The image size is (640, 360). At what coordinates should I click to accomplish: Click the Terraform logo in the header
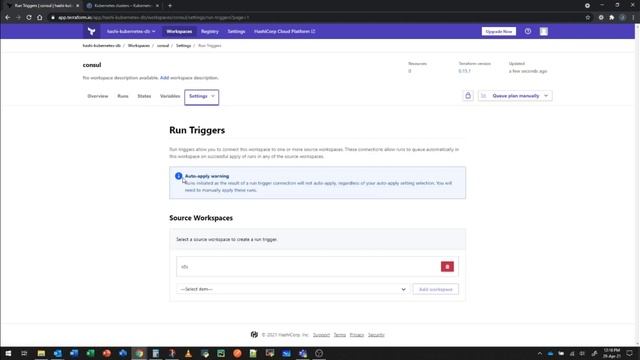91,31
